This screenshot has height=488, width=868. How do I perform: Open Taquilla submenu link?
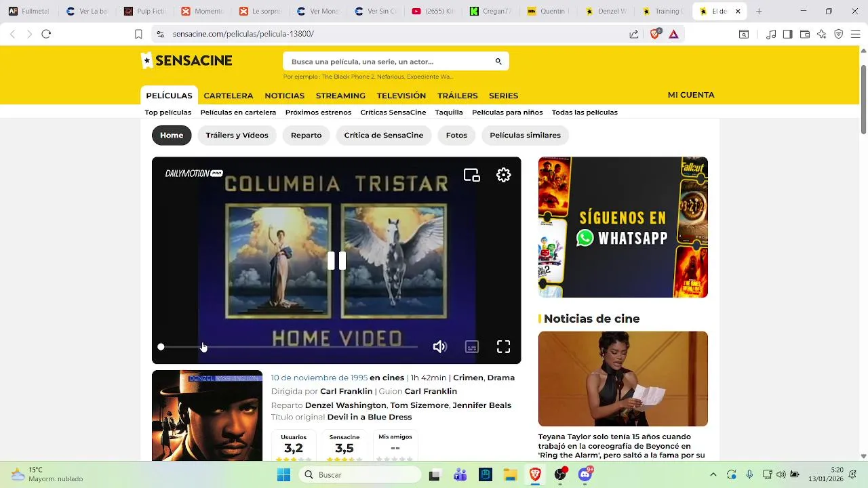tap(449, 113)
